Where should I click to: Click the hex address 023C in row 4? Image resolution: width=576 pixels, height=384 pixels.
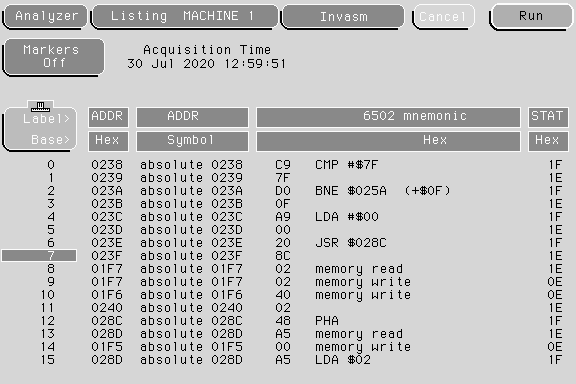(107, 217)
